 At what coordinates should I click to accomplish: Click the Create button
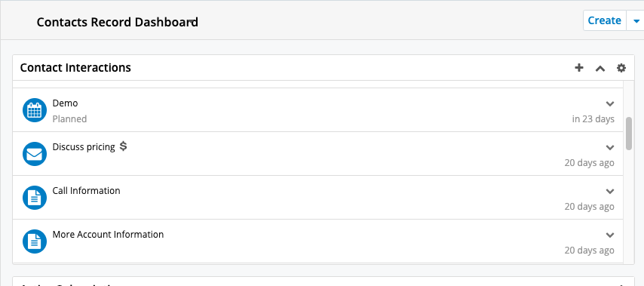pyautogui.click(x=605, y=20)
